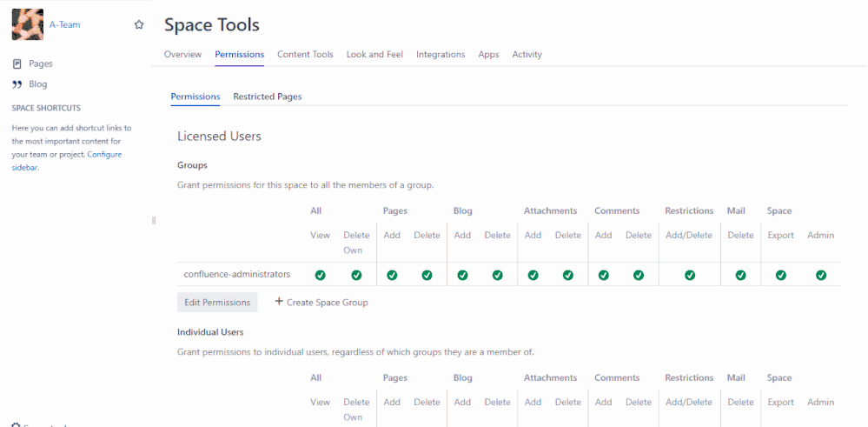The width and height of the screenshot is (868, 427).
Task: Click the checkmark under Pages Add
Action: (x=392, y=275)
